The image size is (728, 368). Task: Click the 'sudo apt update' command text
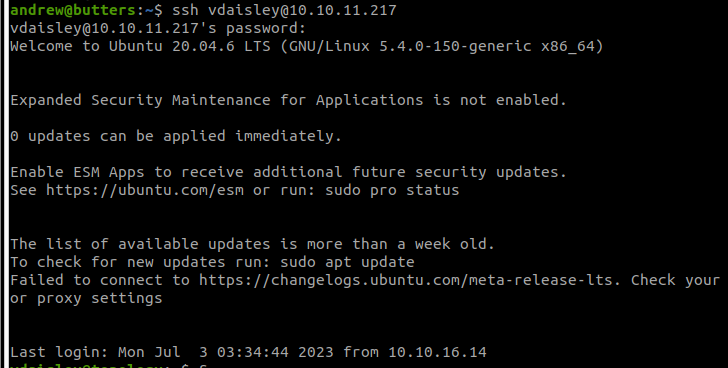coord(347,262)
